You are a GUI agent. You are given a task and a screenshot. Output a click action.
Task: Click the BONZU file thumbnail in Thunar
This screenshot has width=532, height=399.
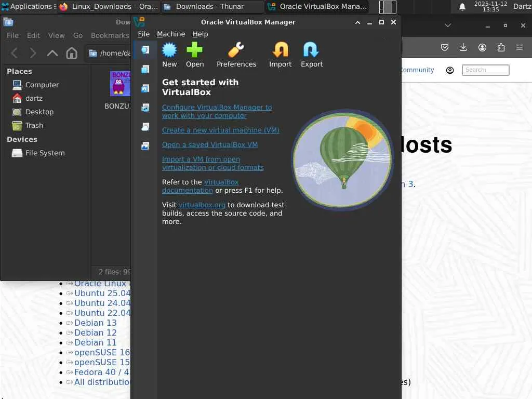[x=120, y=84]
